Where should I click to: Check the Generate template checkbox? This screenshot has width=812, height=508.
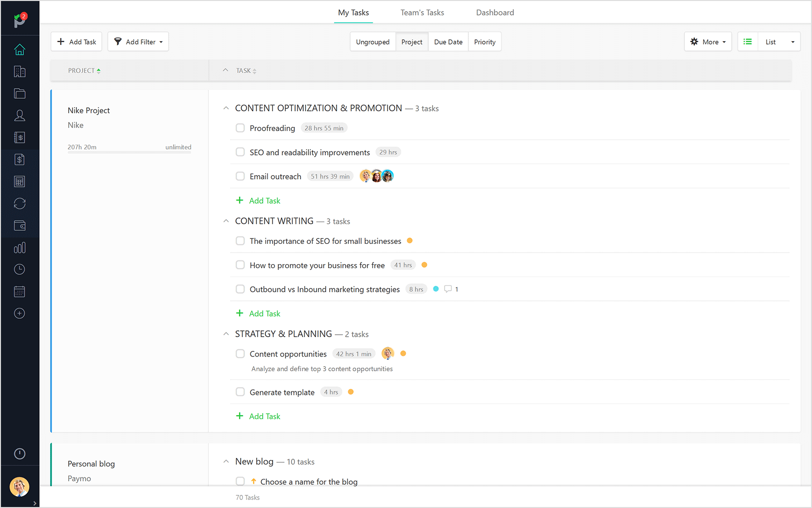(240, 392)
